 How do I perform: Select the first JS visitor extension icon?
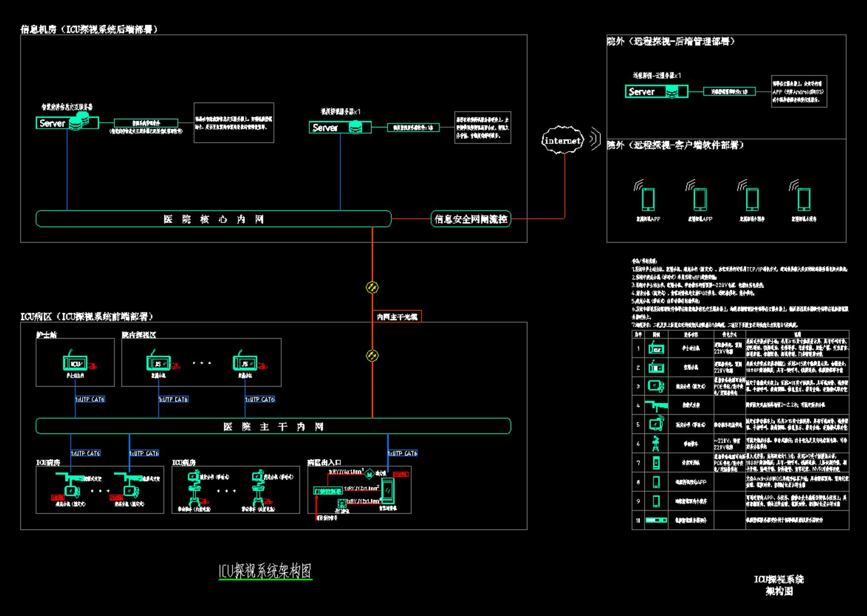(x=159, y=363)
